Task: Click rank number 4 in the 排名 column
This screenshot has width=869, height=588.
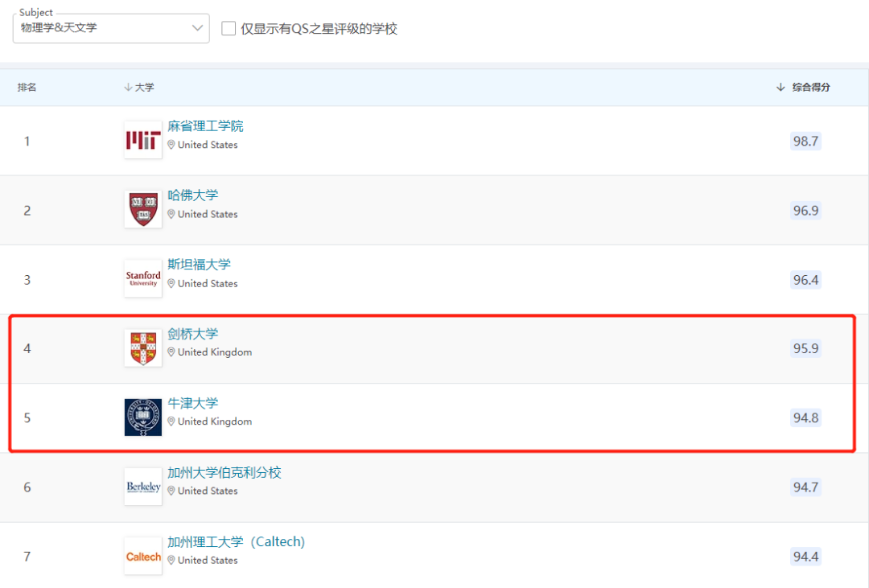Action: tap(27, 348)
